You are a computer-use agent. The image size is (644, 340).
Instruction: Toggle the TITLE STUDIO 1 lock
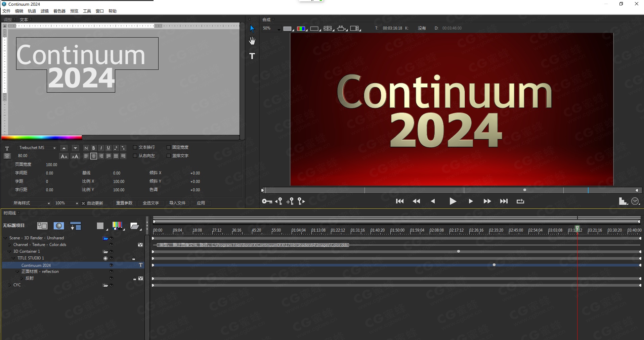point(134,259)
